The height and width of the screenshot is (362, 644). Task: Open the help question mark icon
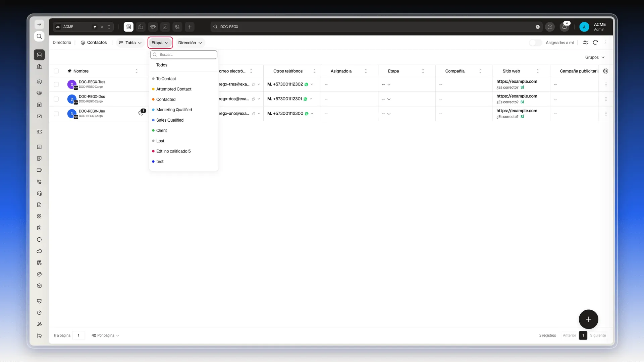click(550, 27)
